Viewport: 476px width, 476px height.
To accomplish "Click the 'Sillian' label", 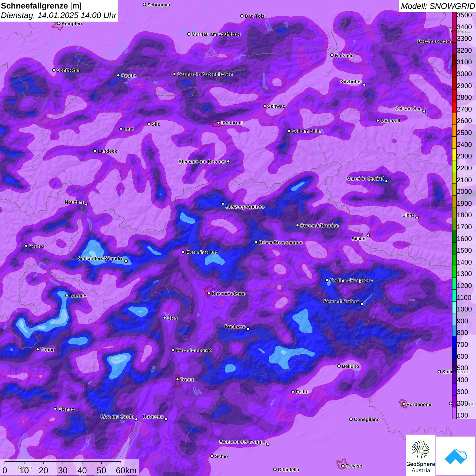I will coord(358,239).
